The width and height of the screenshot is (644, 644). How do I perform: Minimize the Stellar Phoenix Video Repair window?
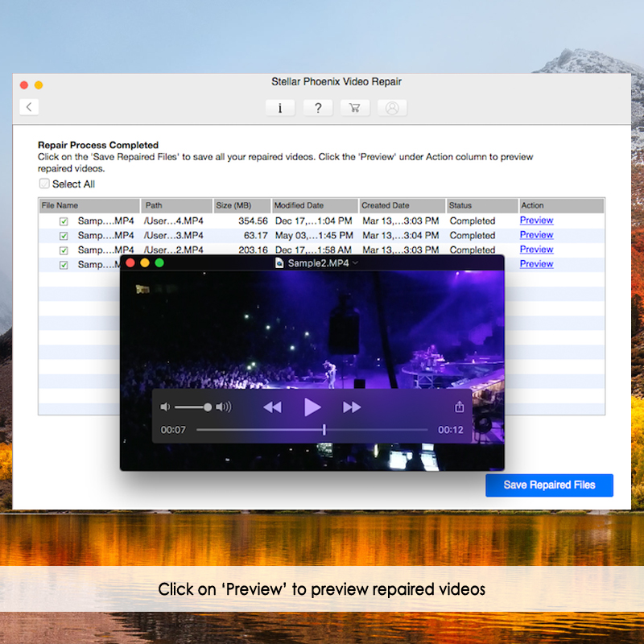click(39, 85)
